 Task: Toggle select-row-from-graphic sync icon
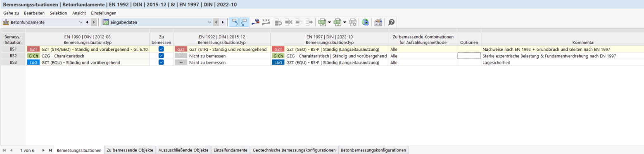point(244,22)
